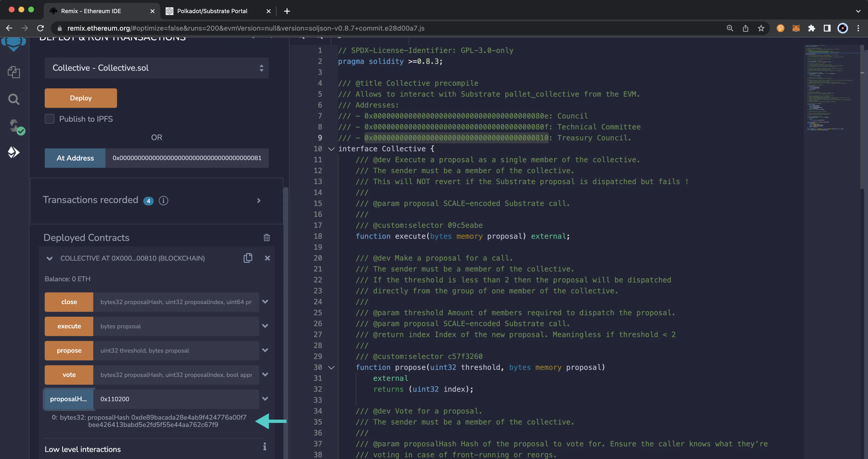Call the vote function button
The height and width of the screenshot is (459, 868).
click(x=69, y=375)
